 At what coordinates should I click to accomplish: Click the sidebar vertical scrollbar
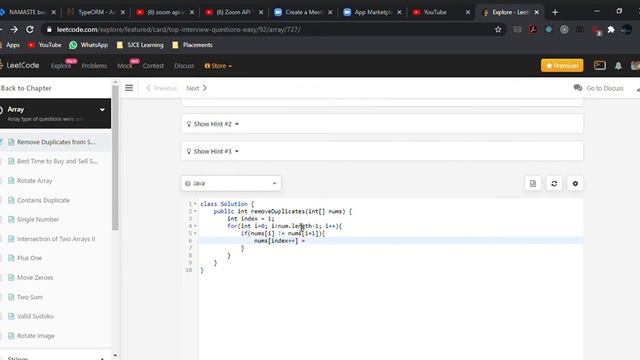click(115, 157)
